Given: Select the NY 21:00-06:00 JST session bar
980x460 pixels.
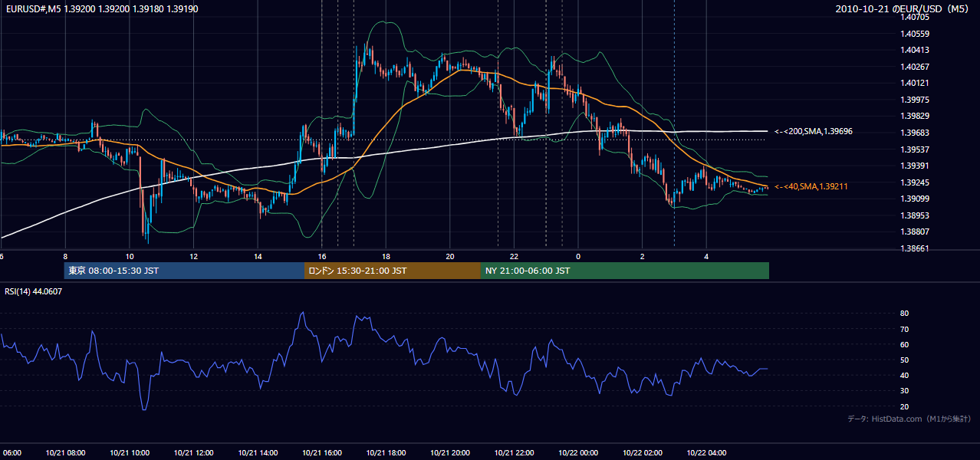Looking at the screenshot, I should 625,271.
